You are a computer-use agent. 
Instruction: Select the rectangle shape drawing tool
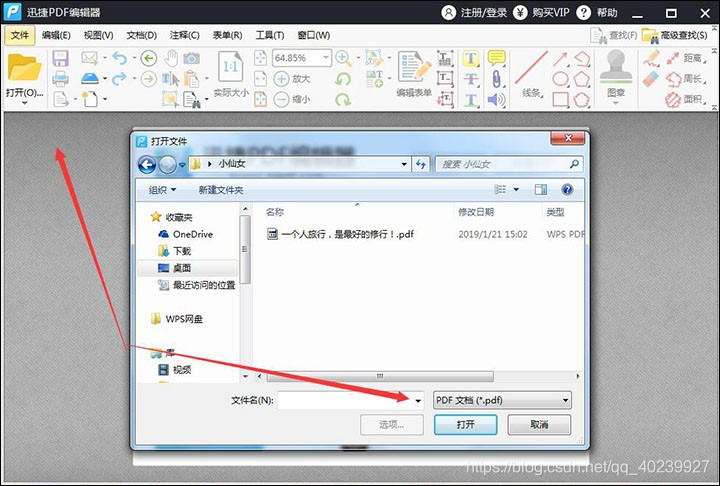click(560, 99)
